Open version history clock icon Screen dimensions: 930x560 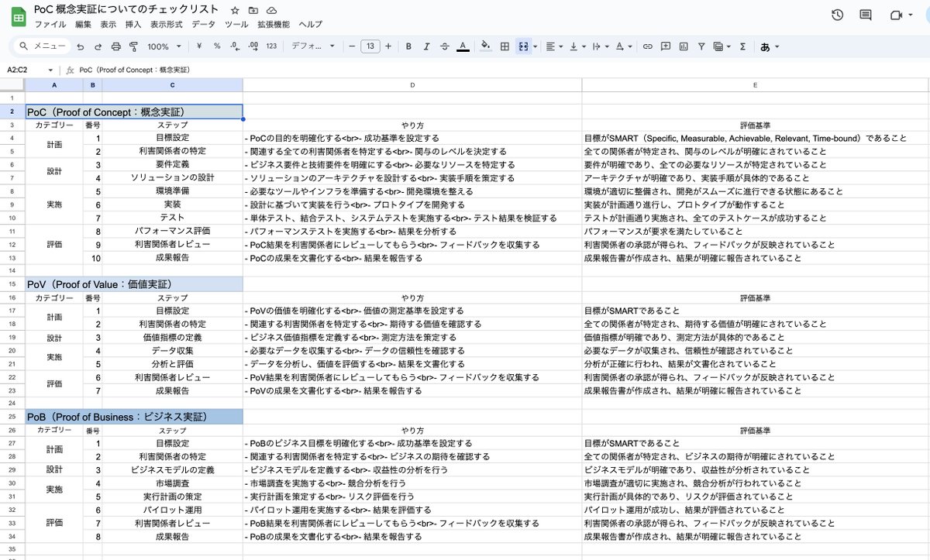point(837,15)
